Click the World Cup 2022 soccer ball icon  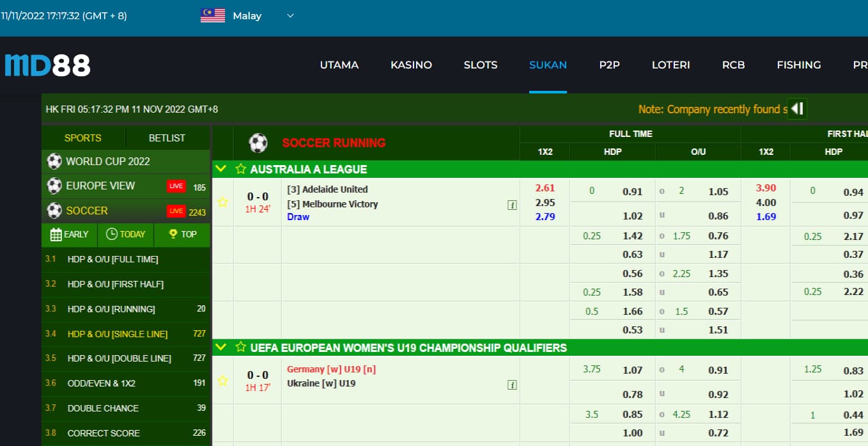[54, 161]
